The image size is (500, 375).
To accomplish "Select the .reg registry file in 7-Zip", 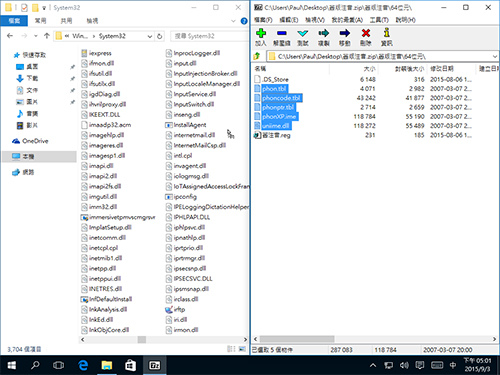I will click(x=276, y=135).
